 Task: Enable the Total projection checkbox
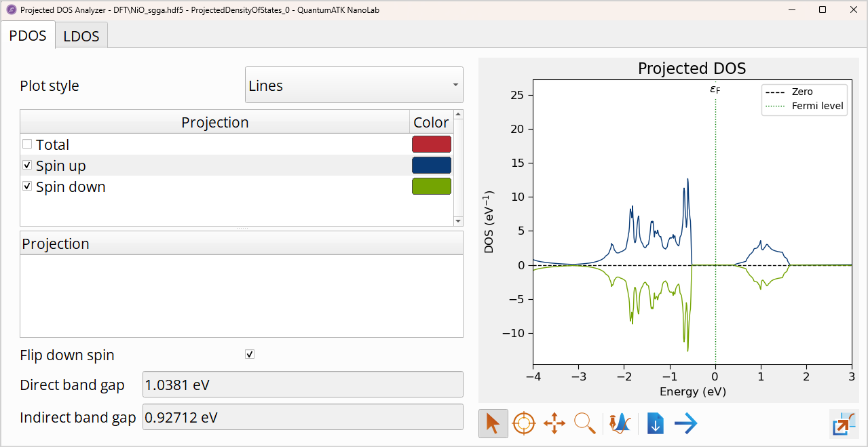pyautogui.click(x=27, y=144)
